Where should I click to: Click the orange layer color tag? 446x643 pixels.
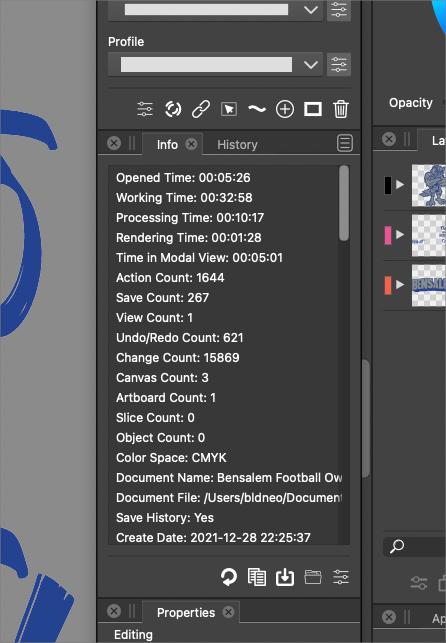coord(388,285)
